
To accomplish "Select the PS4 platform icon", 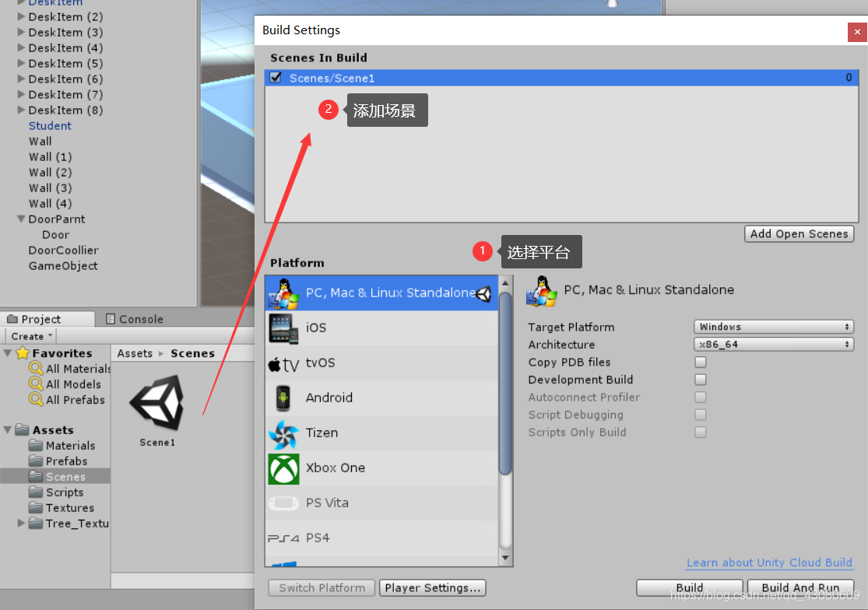I will pyautogui.click(x=283, y=538).
